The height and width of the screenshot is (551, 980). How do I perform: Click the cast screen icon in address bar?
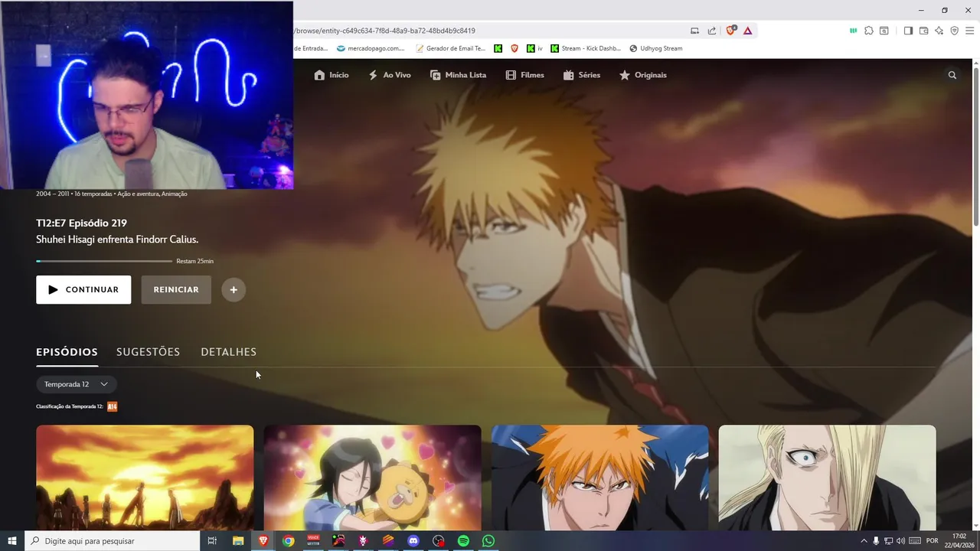[694, 31]
